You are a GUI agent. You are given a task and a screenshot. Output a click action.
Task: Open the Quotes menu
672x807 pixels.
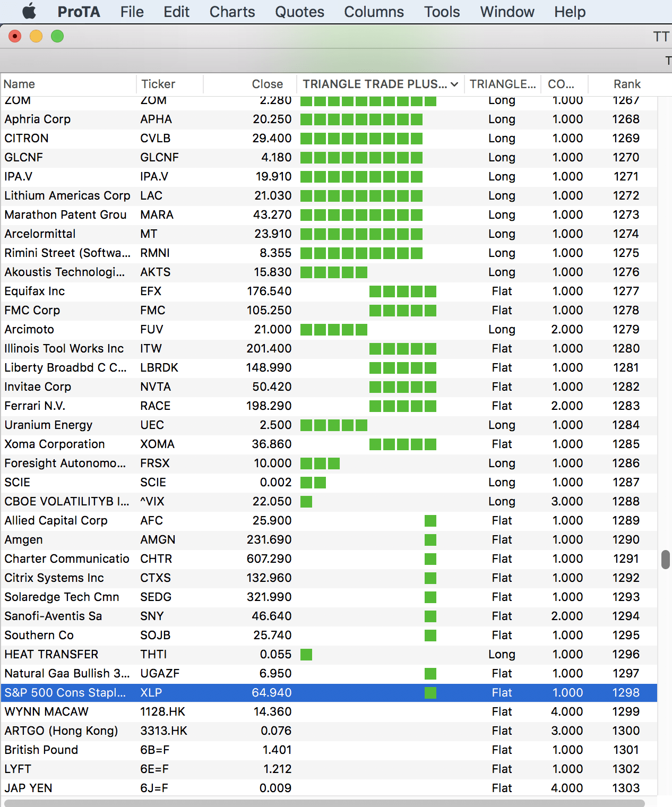tap(299, 12)
